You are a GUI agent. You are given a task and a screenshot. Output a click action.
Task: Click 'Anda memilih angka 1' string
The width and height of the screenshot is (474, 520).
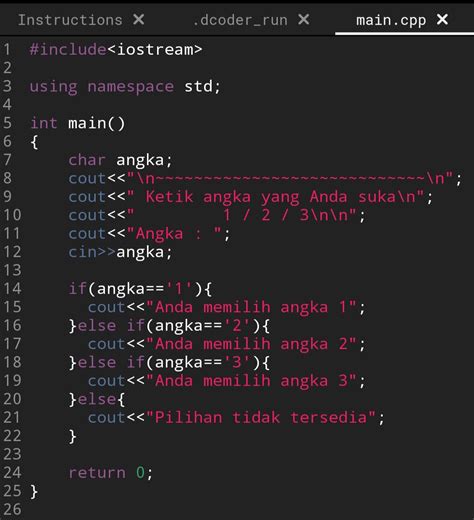pyautogui.click(x=251, y=307)
